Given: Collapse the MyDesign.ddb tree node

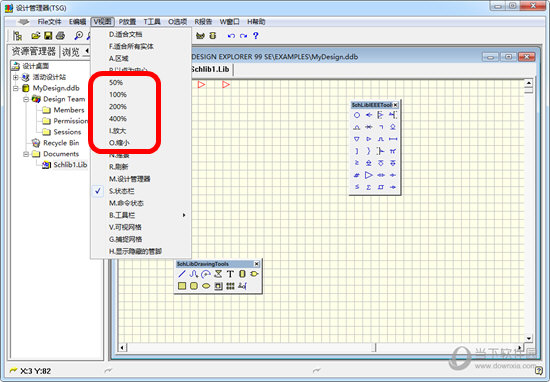Looking at the screenshot, I should (15, 88).
